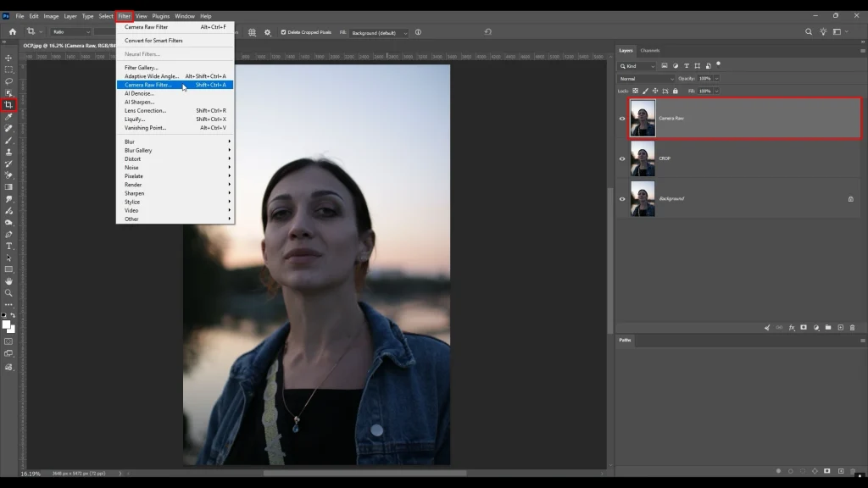868x488 pixels.
Task: Click the horizontal canvas scrollbar
Action: tap(364, 474)
